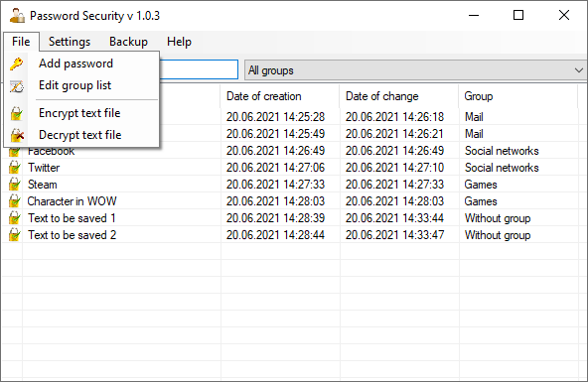Viewport: 588px width, 382px height.
Task: Click the lock icon next to Encrypt text file
Action: tap(16, 113)
